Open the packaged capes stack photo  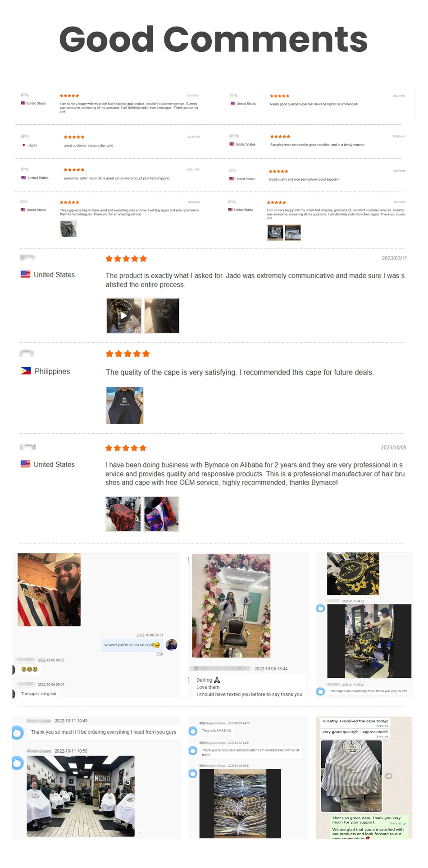click(240, 804)
